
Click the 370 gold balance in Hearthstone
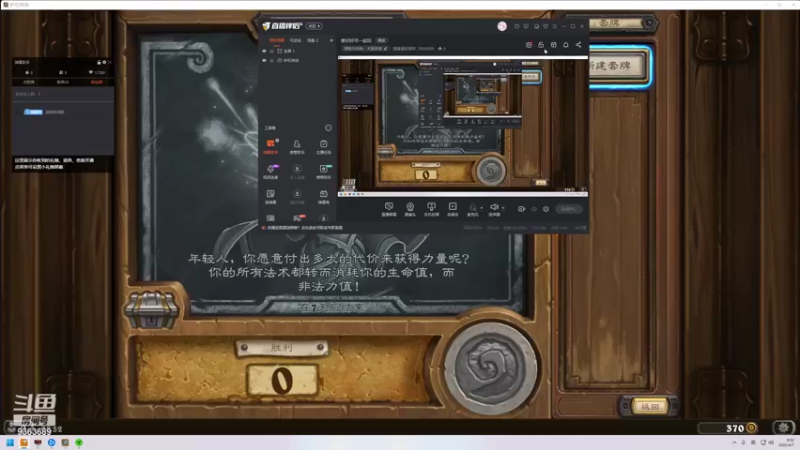[x=729, y=428]
